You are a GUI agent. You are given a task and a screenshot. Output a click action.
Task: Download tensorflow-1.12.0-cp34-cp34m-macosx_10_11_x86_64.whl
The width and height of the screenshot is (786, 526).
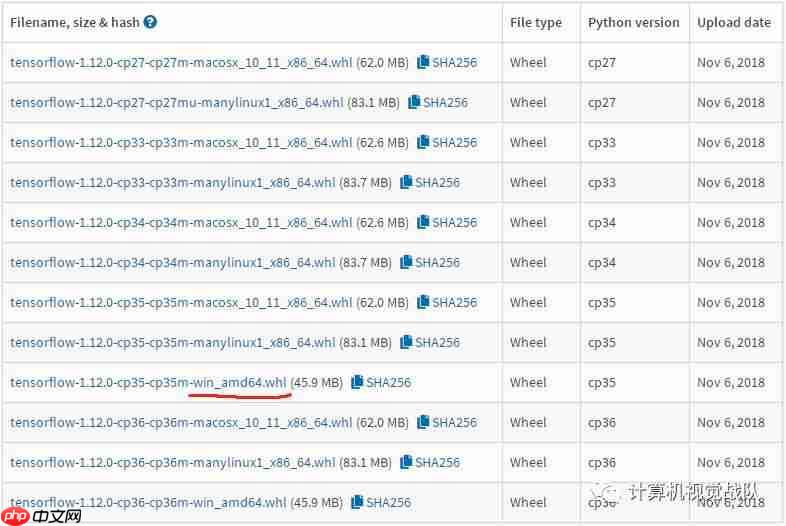[181, 223]
